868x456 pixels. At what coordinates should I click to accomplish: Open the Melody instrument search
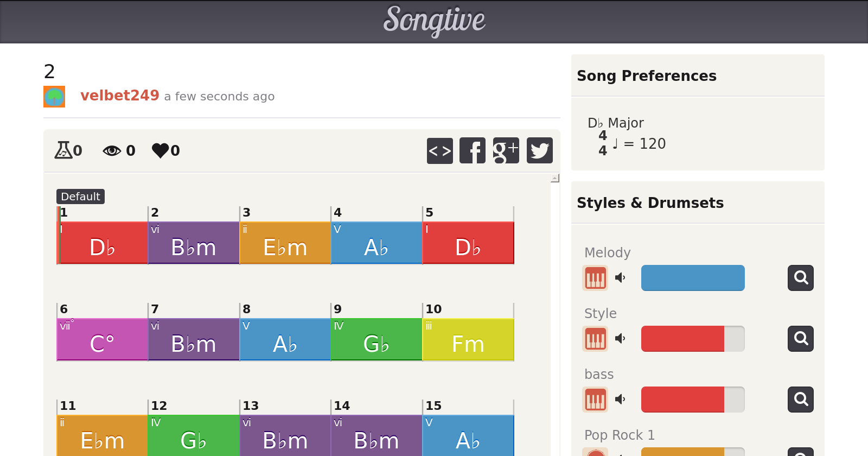click(x=800, y=278)
